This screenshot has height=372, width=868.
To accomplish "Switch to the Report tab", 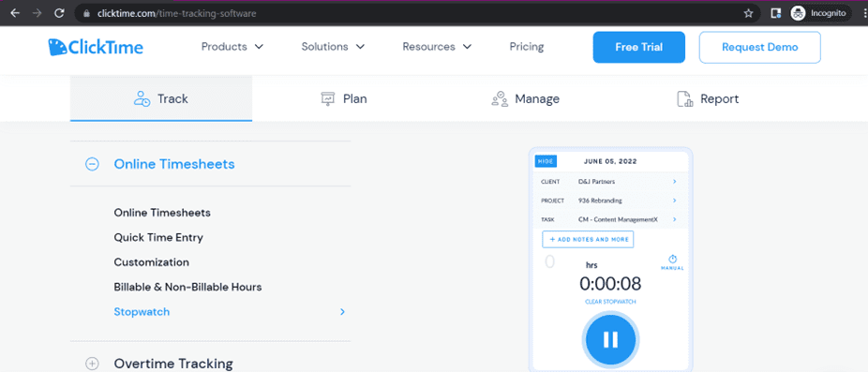I will point(708,99).
